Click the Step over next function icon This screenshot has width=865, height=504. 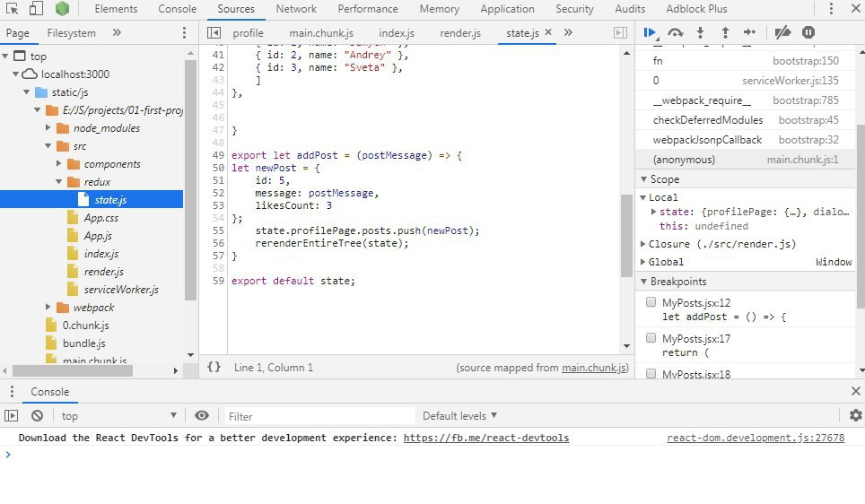click(x=676, y=32)
